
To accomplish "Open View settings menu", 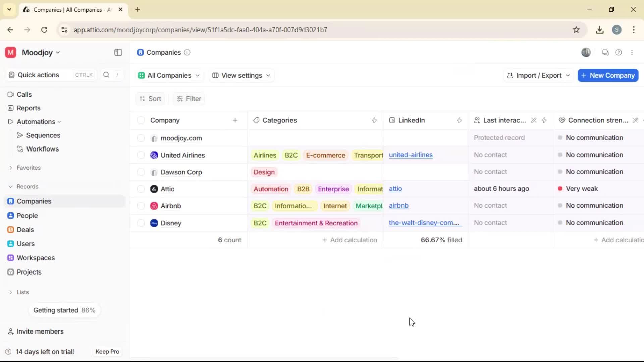I will pyautogui.click(x=241, y=75).
